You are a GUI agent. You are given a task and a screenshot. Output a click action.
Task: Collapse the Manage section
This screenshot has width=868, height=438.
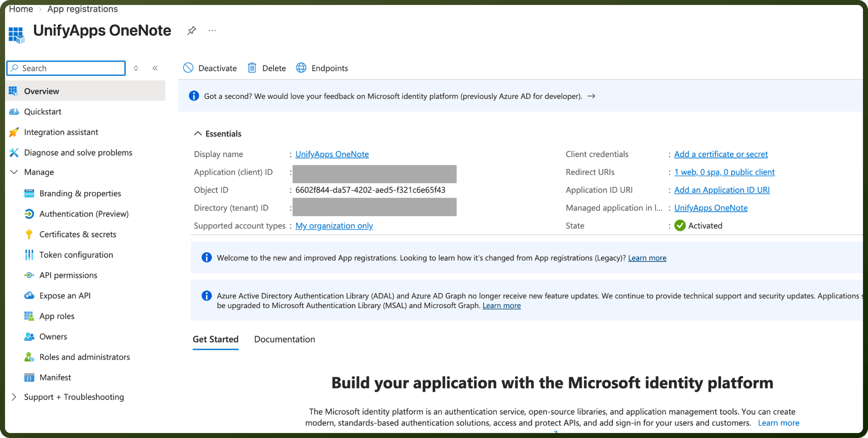[14, 172]
